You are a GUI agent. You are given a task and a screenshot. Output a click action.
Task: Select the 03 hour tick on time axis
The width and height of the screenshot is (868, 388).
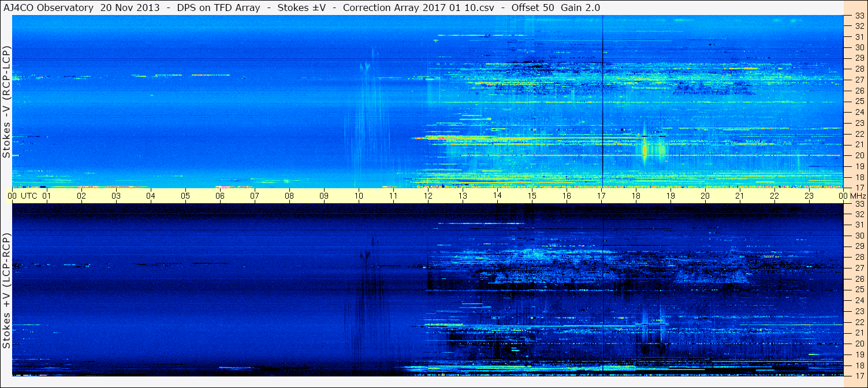coord(116,196)
